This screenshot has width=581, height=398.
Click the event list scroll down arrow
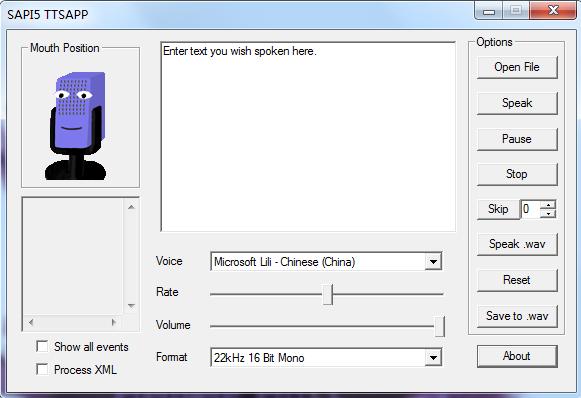131,306
